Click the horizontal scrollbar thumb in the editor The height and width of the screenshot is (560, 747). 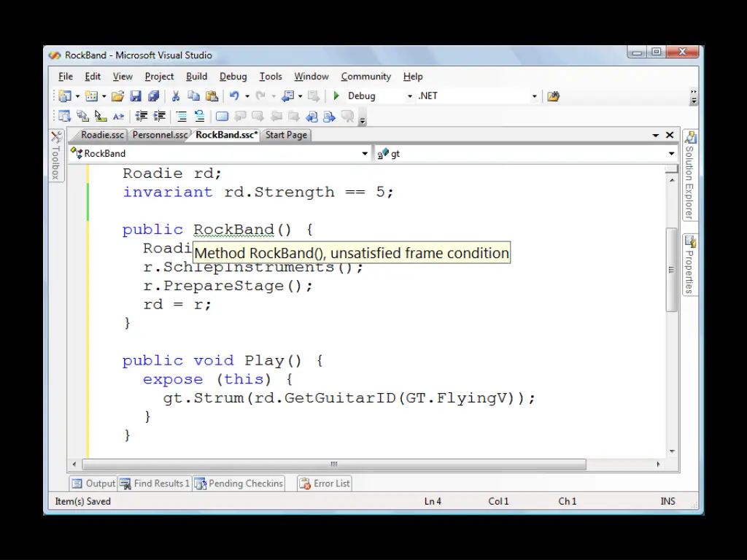pyautogui.click(x=334, y=464)
